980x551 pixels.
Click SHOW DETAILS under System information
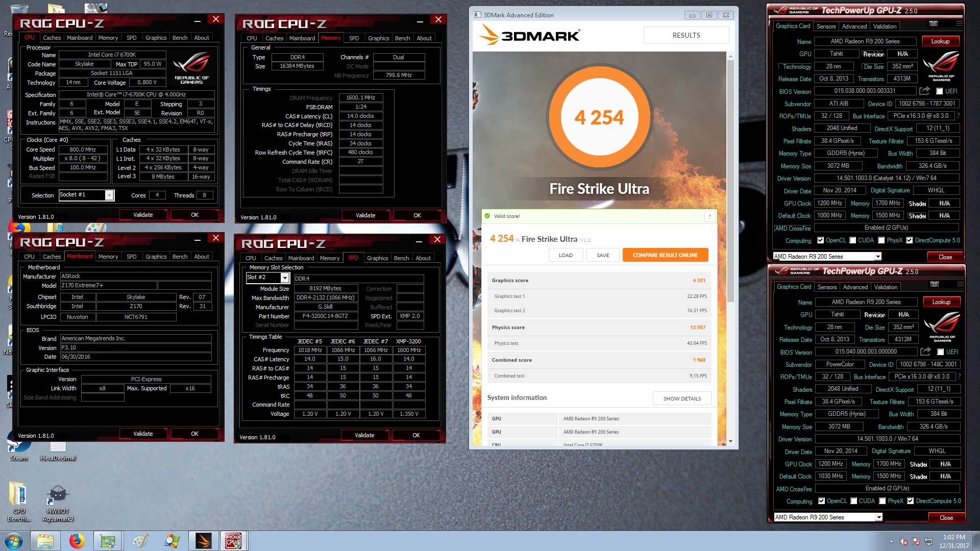tap(682, 398)
